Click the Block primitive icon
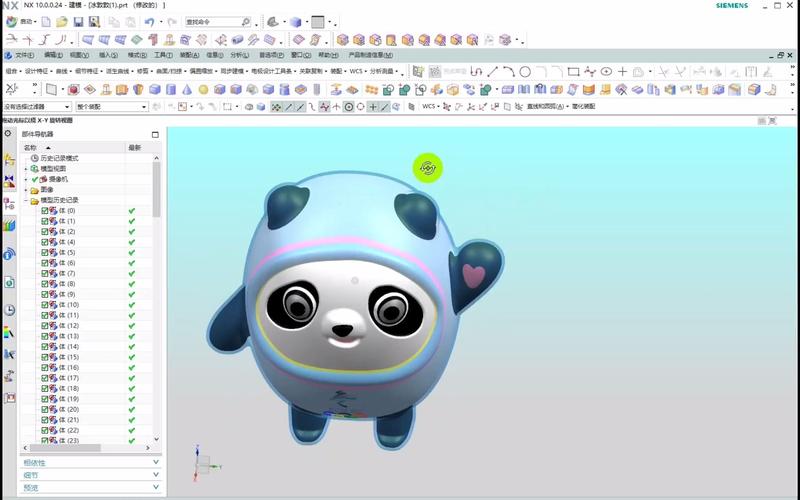 pos(155,90)
